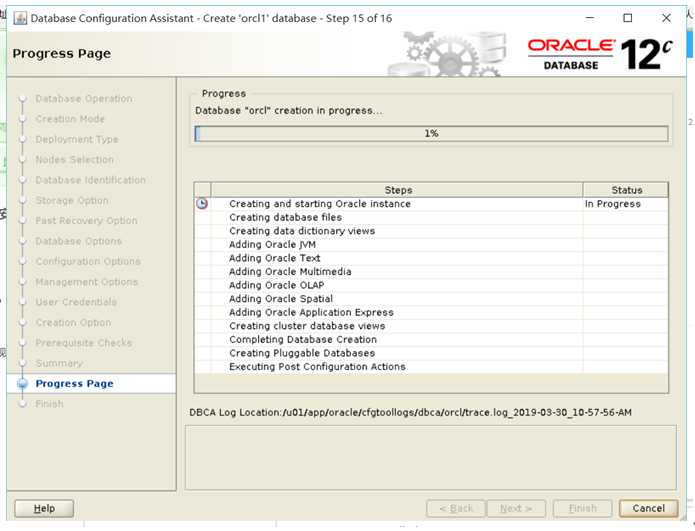Select Deployment Type step in sidebar
Viewport: 695px width, 531px height.
[77, 139]
